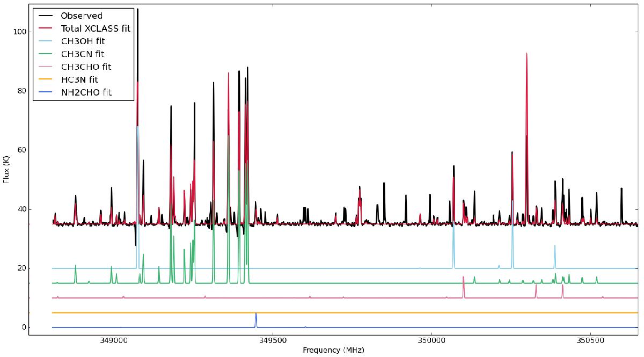The image size is (644, 357).
Task: Click the light blue CH3OH peak near 350400 MHz
Action: coord(554,246)
